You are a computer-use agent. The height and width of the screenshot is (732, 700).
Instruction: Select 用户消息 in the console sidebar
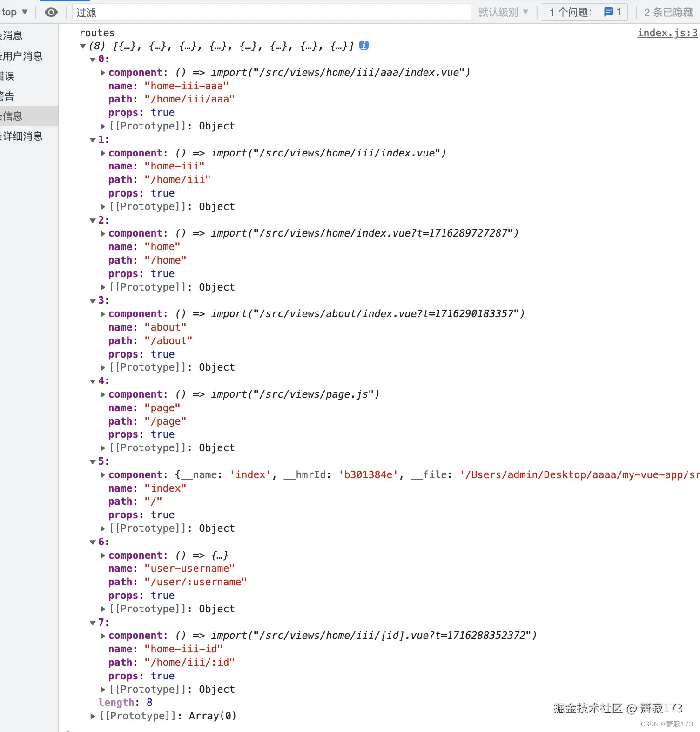click(29, 56)
